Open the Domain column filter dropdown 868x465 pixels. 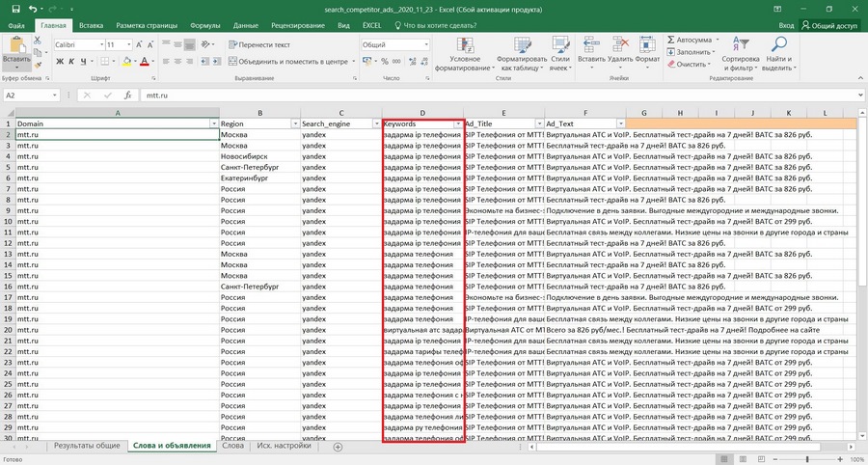[213, 124]
